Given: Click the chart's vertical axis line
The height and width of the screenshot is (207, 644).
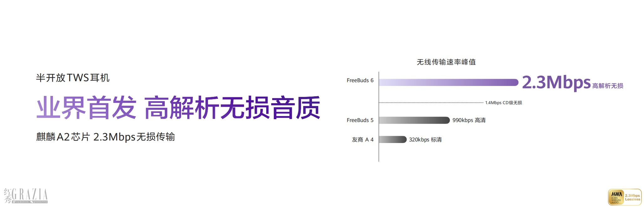Looking at the screenshot, I should pos(379,117).
